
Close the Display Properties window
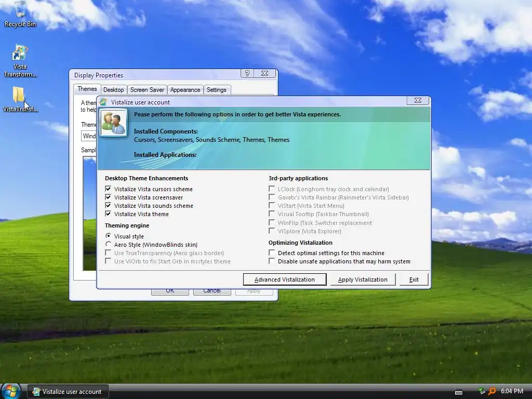click(264, 73)
